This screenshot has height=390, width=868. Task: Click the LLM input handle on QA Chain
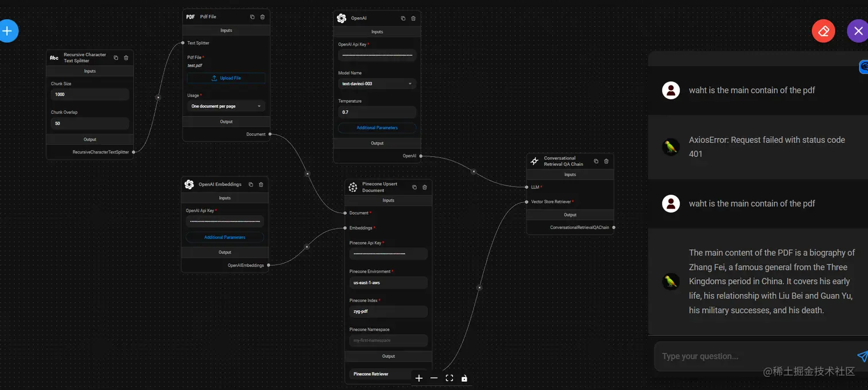526,187
